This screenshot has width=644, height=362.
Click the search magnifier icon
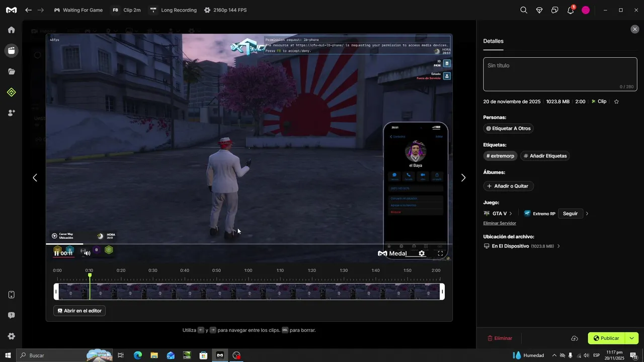coord(524,10)
